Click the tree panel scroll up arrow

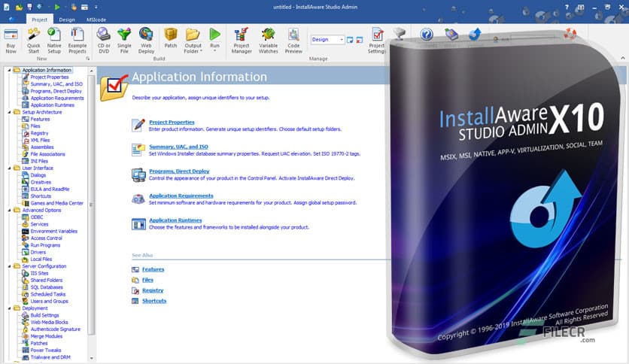coord(92,71)
